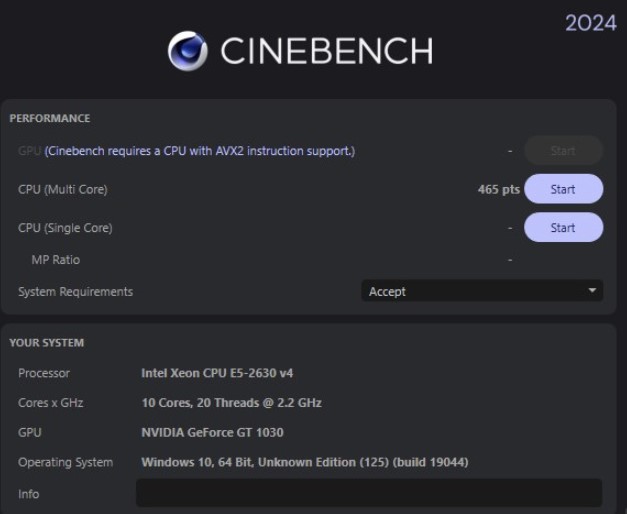Click the AVX2 instruction support message

tap(200, 151)
